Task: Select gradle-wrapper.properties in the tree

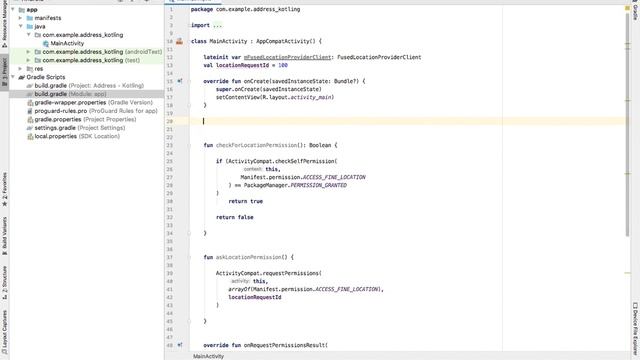Action: point(93,102)
